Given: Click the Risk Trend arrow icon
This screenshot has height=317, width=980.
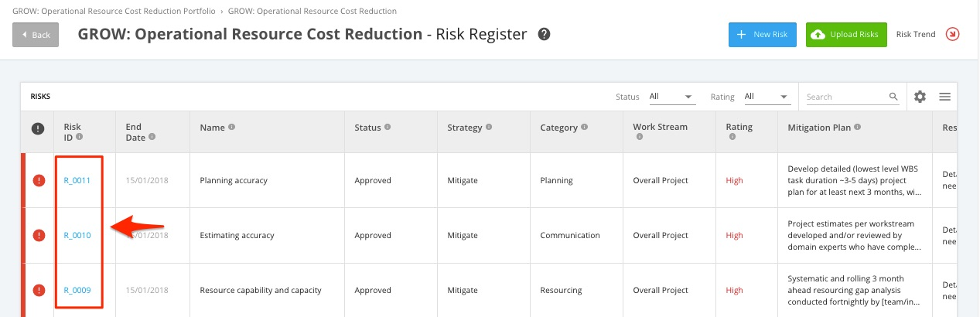Looking at the screenshot, I should click(x=952, y=35).
